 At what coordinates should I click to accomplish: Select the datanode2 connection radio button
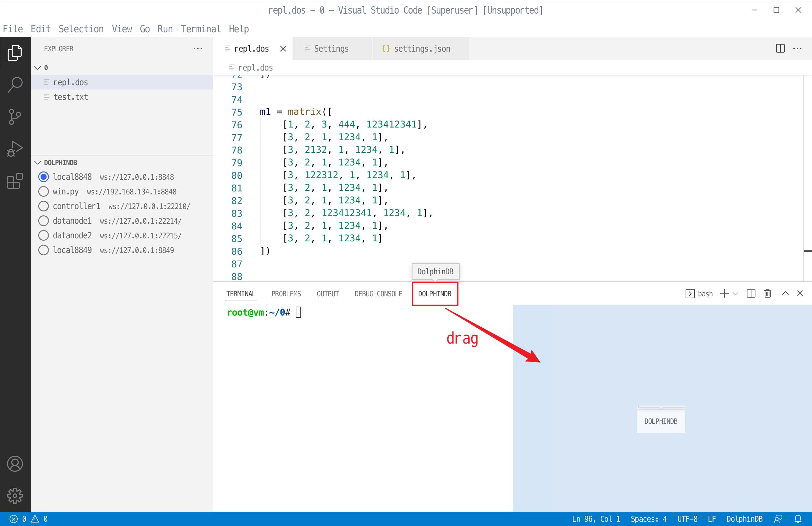[x=43, y=235]
